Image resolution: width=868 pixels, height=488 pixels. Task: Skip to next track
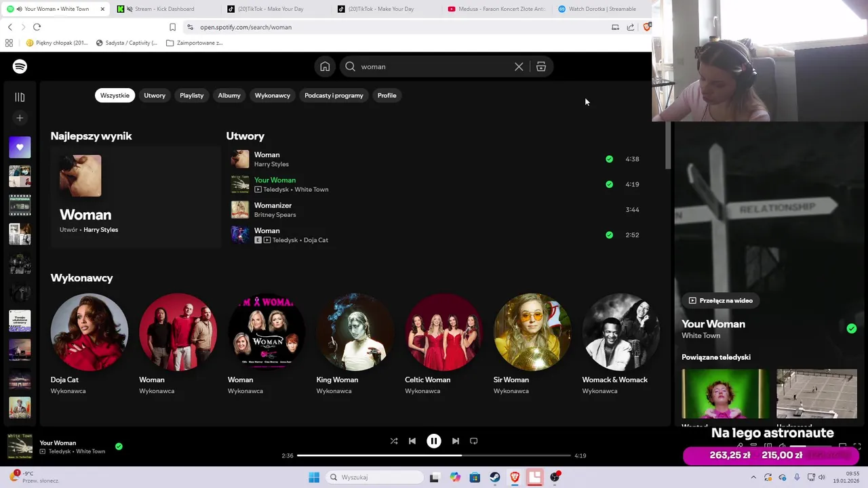click(456, 441)
